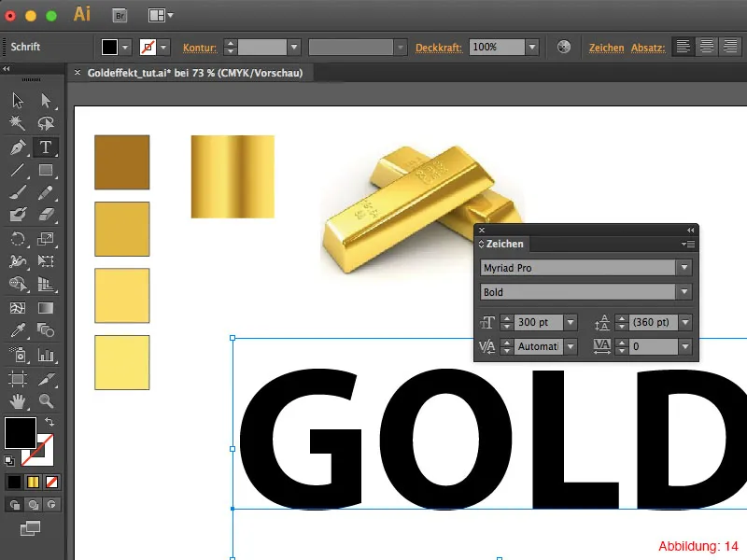The width and height of the screenshot is (747, 560).
Task: Open the Kontur stroke weight dropdown
Action: click(x=294, y=48)
